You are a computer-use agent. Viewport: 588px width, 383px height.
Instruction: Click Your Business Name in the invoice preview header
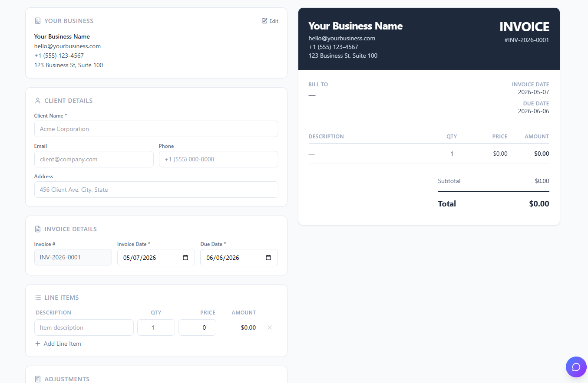pos(356,26)
